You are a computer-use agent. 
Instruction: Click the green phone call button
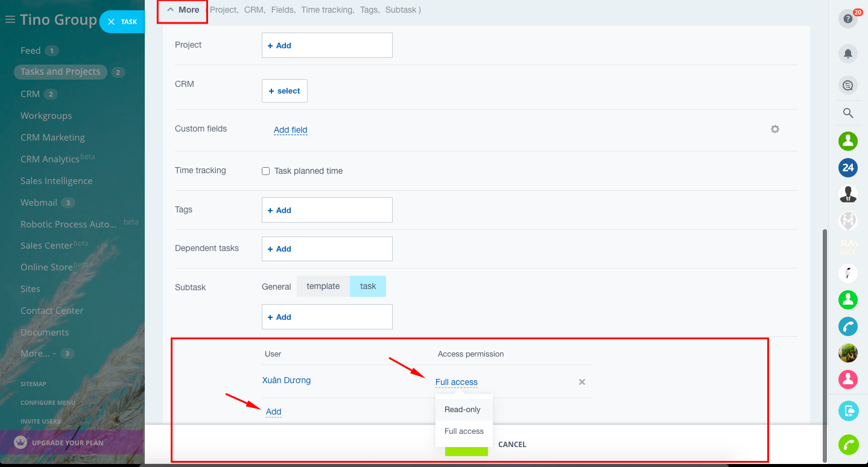tap(848, 445)
